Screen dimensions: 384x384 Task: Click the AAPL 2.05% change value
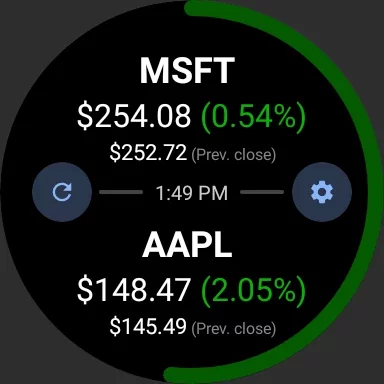[253, 290]
